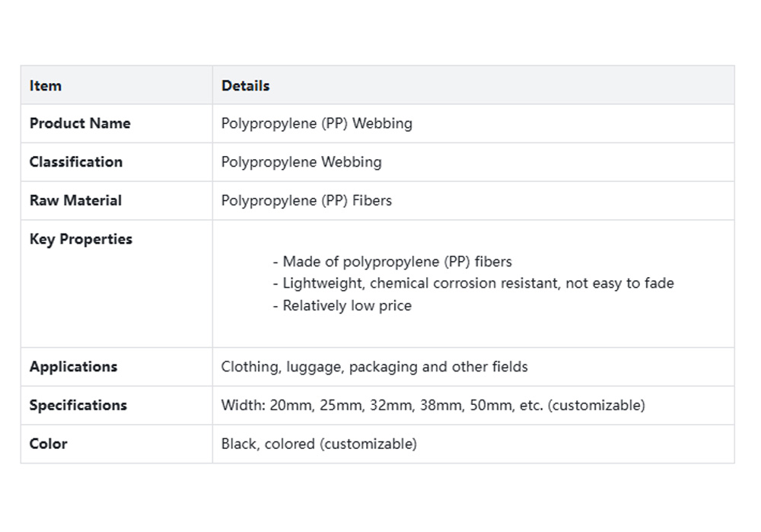Click 'Polypropylene (PP) Webbing' product name value
The height and width of the screenshot is (532, 761).
[x=317, y=123]
